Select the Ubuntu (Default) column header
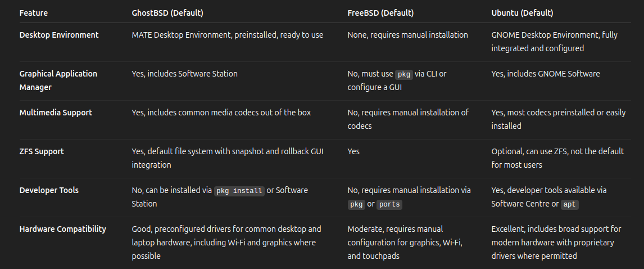Screen dimensions: 644x269 pyautogui.click(x=522, y=13)
